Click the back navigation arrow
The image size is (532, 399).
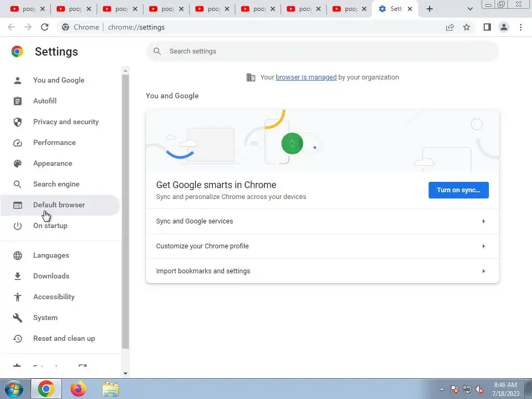11,27
